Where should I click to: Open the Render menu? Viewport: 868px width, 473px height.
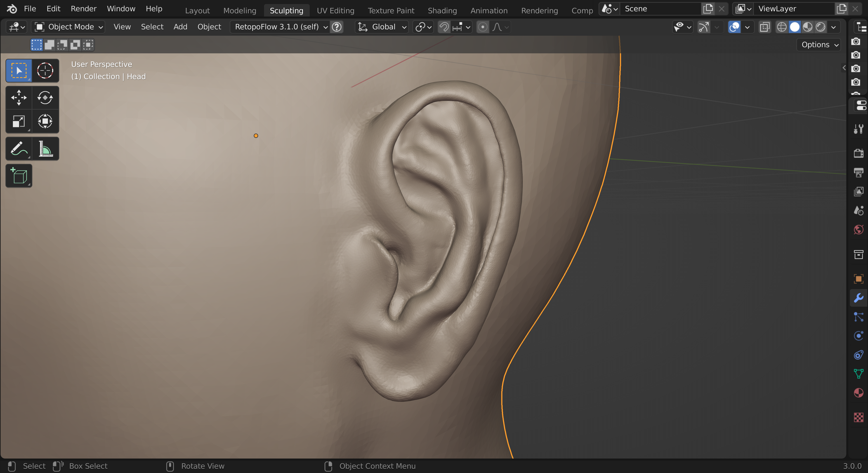84,9
